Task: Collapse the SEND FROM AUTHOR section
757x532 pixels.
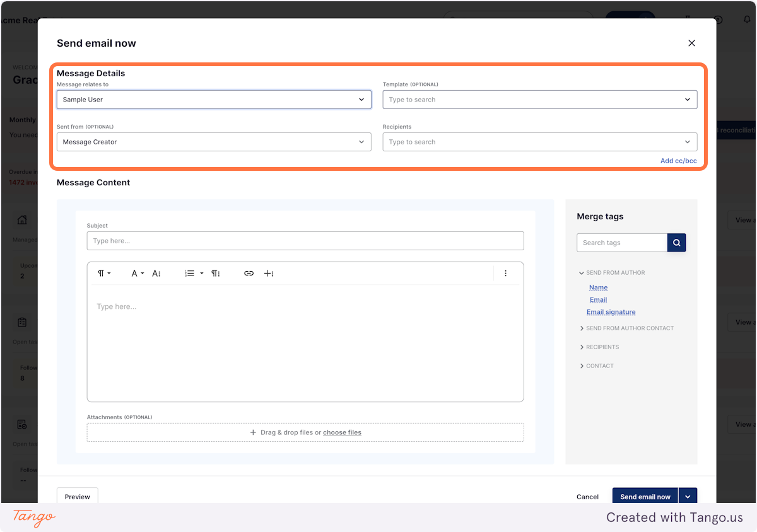Action: click(x=612, y=273)
